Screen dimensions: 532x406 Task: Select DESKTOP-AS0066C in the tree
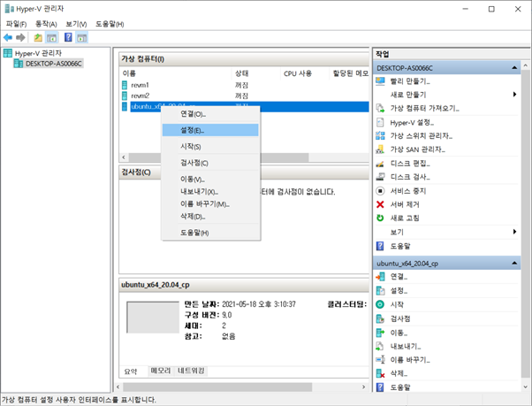54,64
